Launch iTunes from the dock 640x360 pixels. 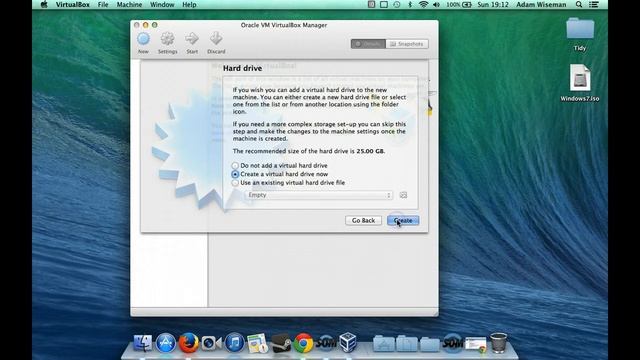pyautogui.click(x=234, y=342)
